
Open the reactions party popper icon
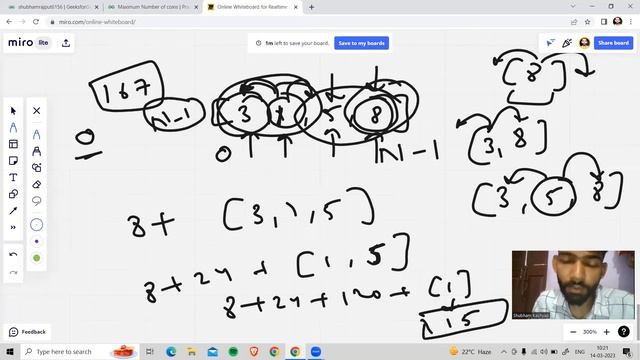(567, 43)
